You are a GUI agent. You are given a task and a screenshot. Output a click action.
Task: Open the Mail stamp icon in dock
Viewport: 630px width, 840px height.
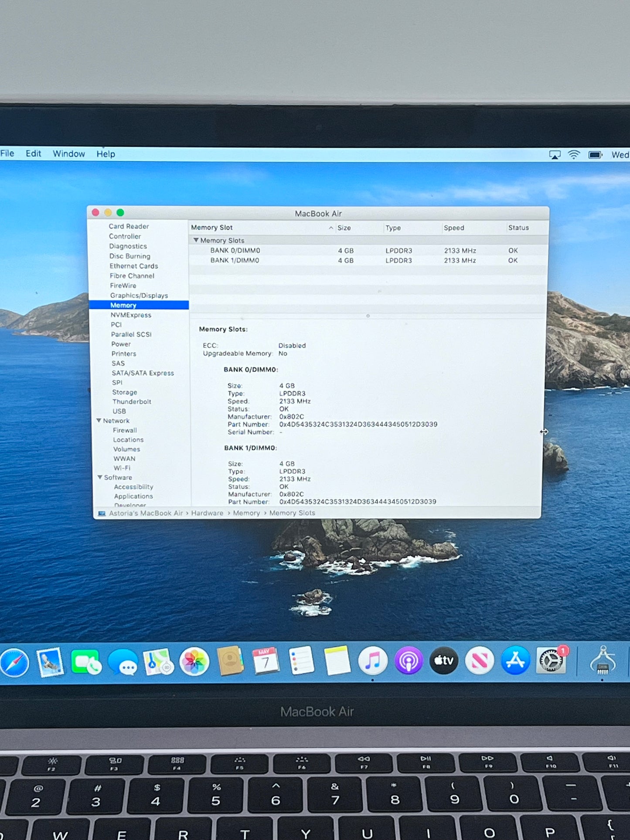[x=50, y=663]
